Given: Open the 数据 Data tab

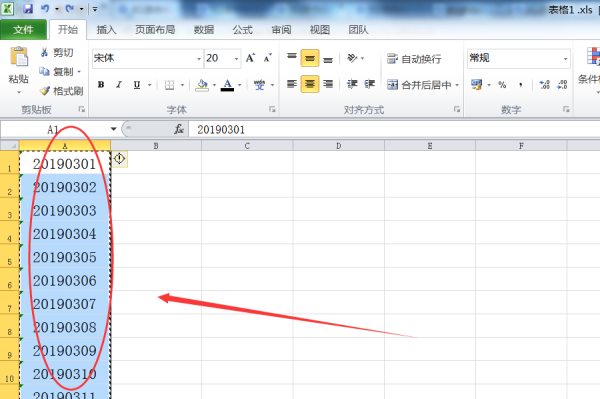Looking at the screenshot, I should 204,29.
